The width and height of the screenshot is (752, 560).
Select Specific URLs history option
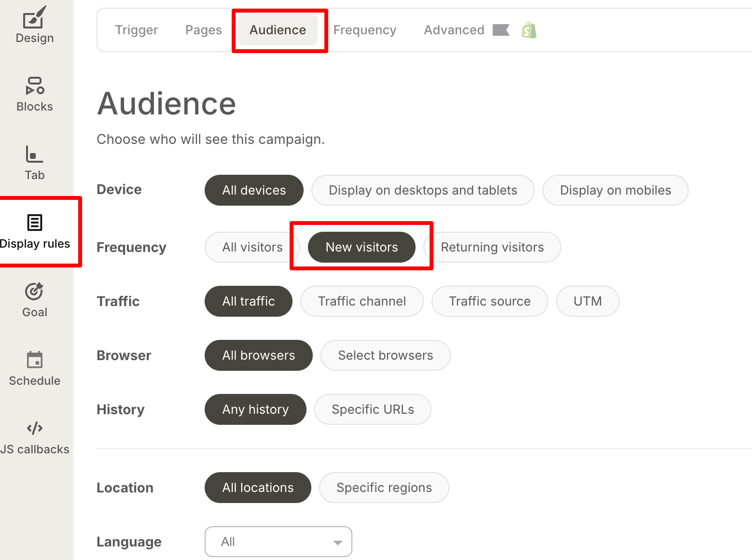tap(372, 409)
